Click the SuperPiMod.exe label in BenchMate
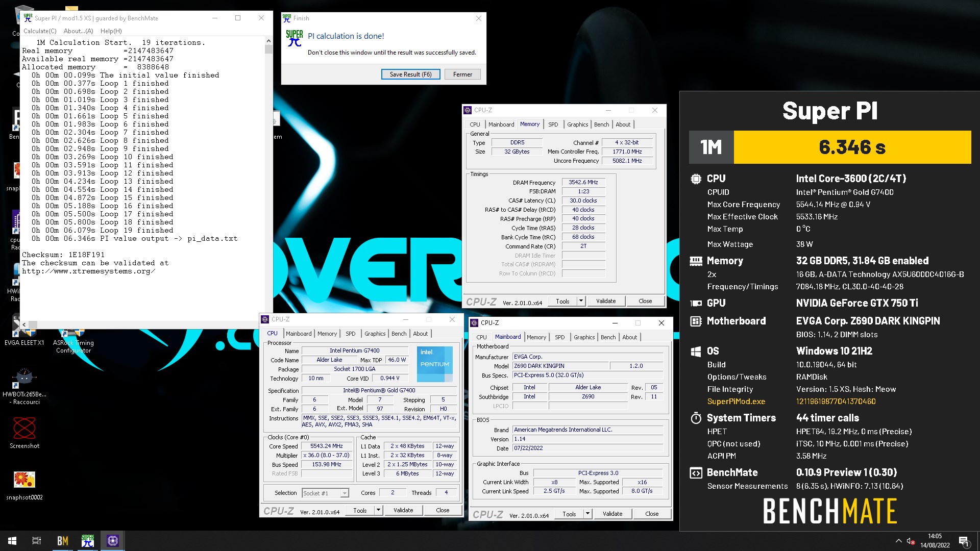The image size is (980, 551). point(736,402)
